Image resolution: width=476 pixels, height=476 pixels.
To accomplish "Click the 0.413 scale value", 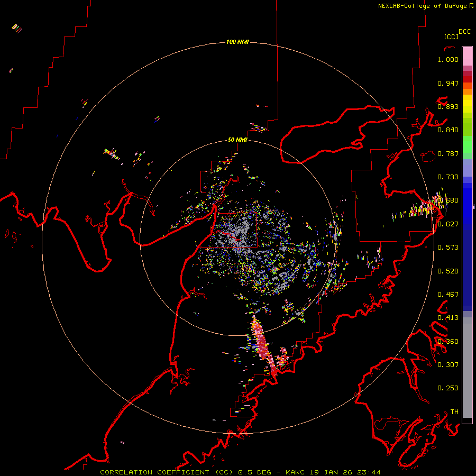I will coord(448,318).
